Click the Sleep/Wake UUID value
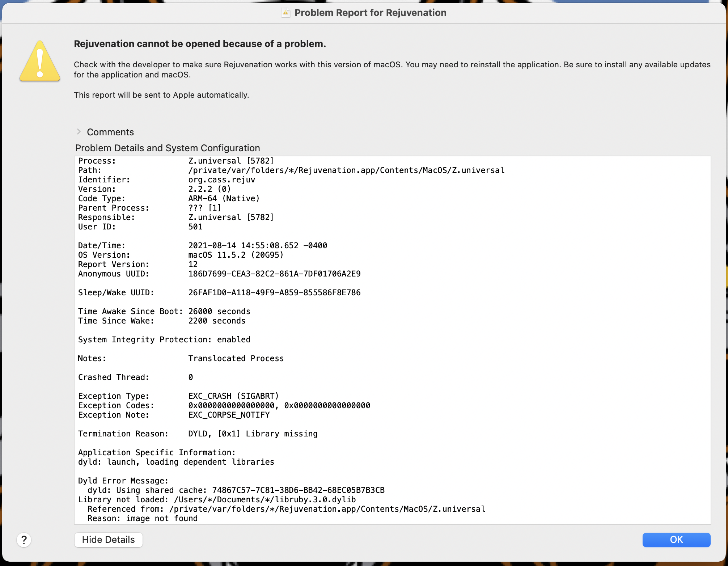Viewport: 728px width, 566px height. click(274, 292)
